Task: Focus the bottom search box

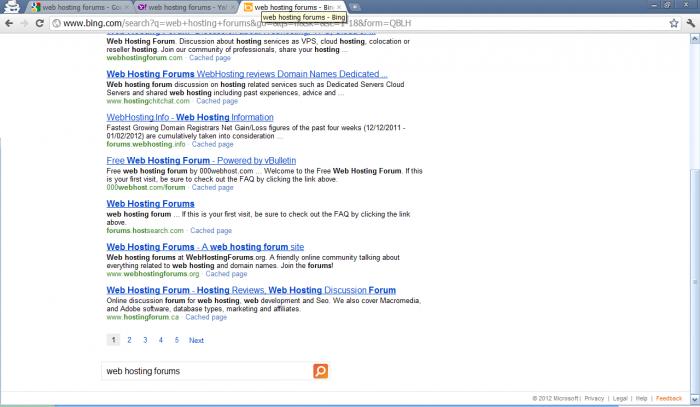Action: [207, 371]
